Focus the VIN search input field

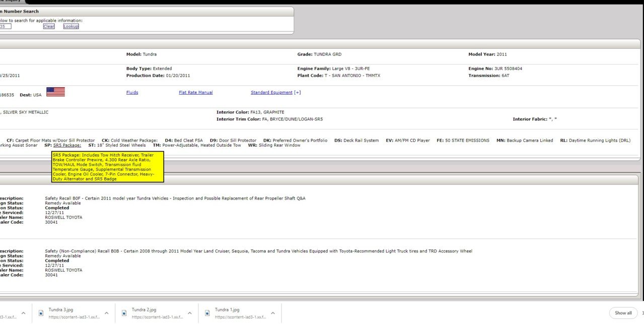tap(5, 26)
